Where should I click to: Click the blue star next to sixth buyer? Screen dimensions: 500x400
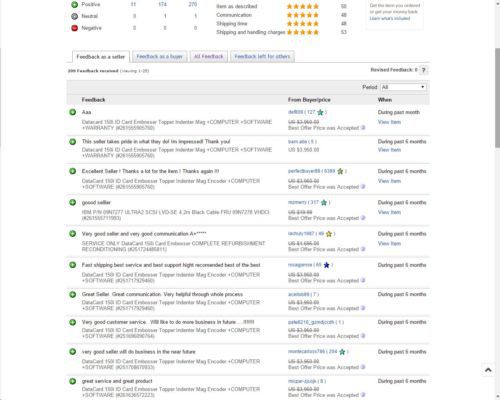coord(327,265)
